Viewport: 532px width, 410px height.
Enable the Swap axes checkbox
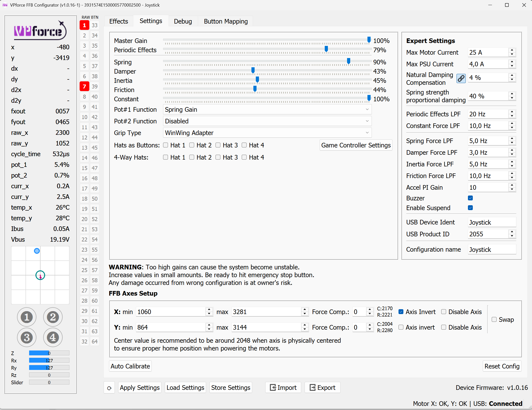(494, 319)
